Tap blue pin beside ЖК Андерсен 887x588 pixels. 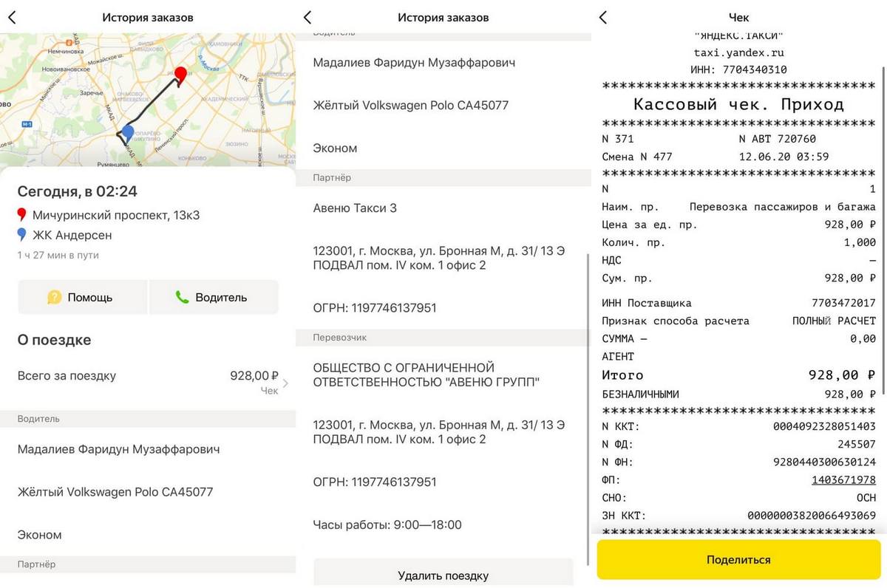pos(21,235)
